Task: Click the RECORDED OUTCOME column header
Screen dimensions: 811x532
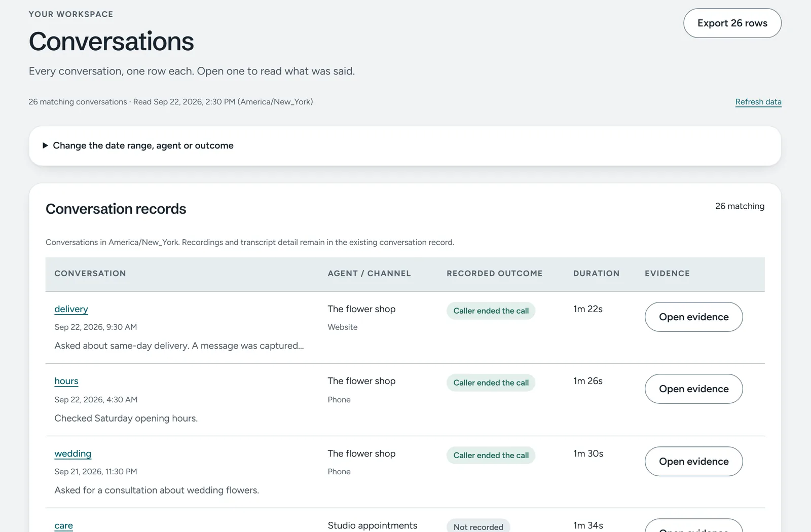Action: pyautogui.click(x=494, y=274)
